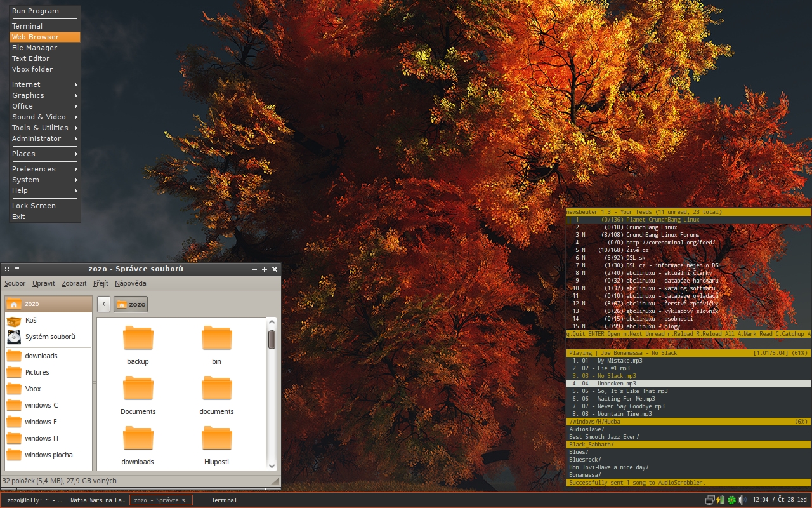Image resolution: width=812 pixels, height=508 pixels.
Task: Select Exit in the menu
Action: coord(44,217)
